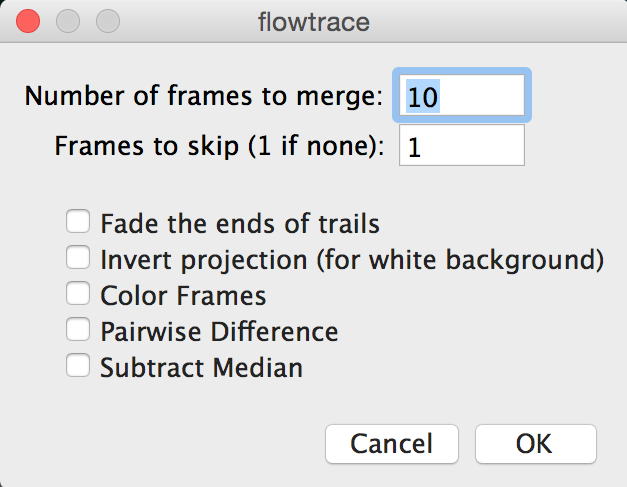627x487 pixels.
Task: Click the greyed-out zoom window button
Action: click(108, 21)
